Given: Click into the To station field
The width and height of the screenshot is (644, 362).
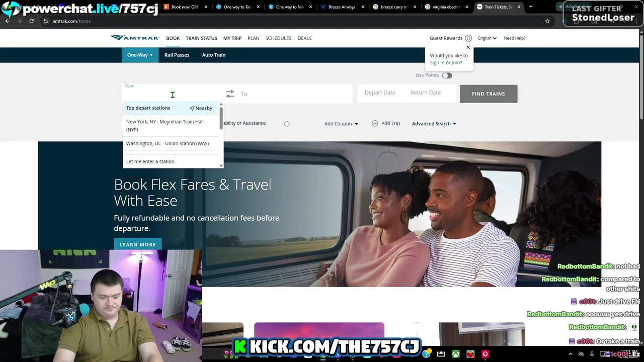Looking at the screenshot, I should click(x=294, y=94).
